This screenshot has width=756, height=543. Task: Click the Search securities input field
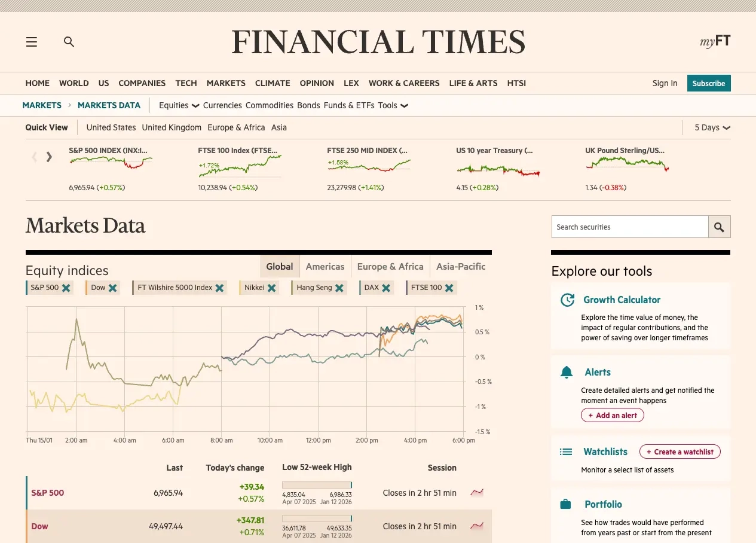pos(630,227)
